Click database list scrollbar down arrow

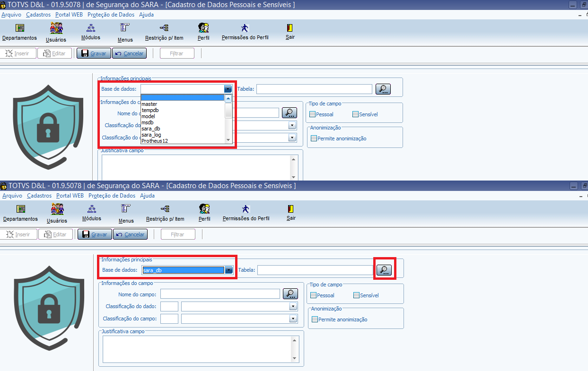pos(228,140)
